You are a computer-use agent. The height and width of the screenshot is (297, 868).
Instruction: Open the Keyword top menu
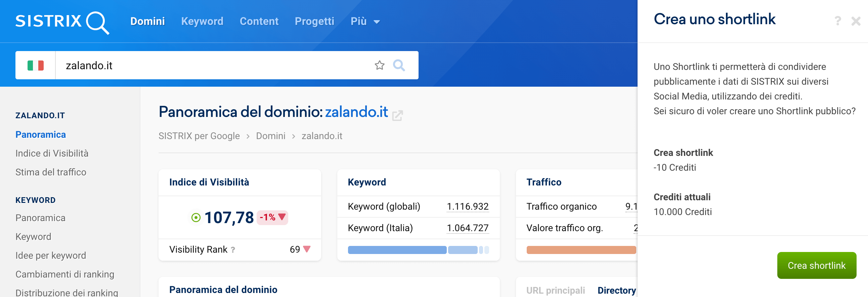[x=202, y=21]
